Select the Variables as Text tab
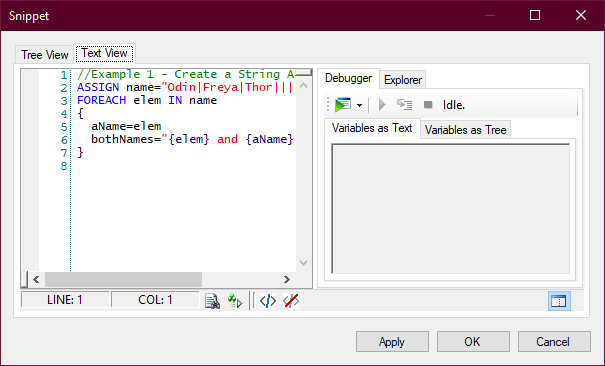This screenshot has width=605, height=366. pos(372,128)
